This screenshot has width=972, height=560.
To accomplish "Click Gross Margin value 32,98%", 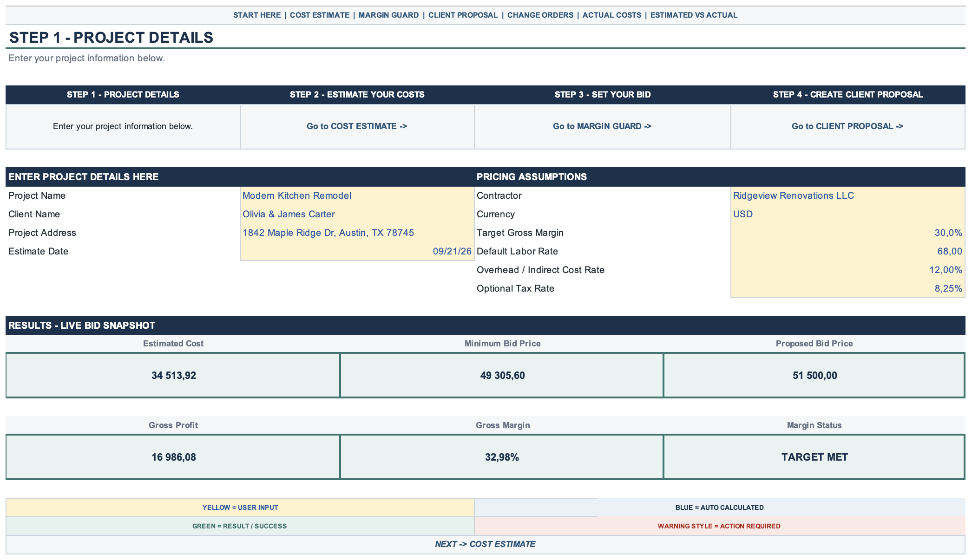I will [x=502, y=457].
